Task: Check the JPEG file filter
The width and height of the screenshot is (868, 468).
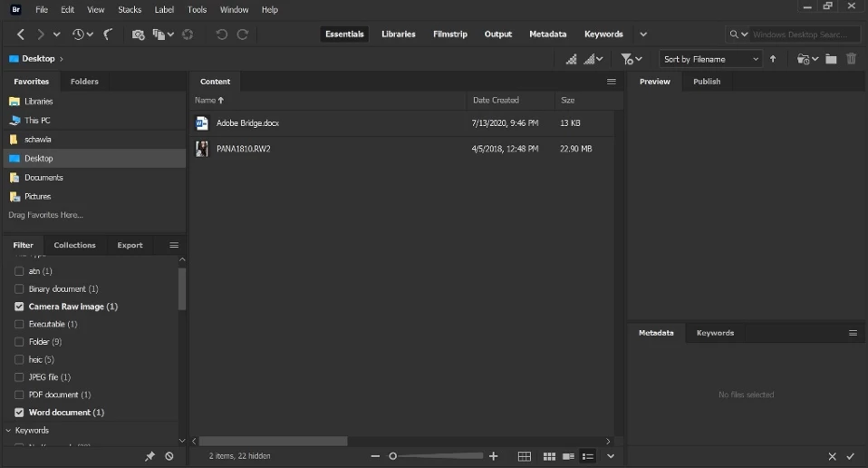Action: (19, 377)
